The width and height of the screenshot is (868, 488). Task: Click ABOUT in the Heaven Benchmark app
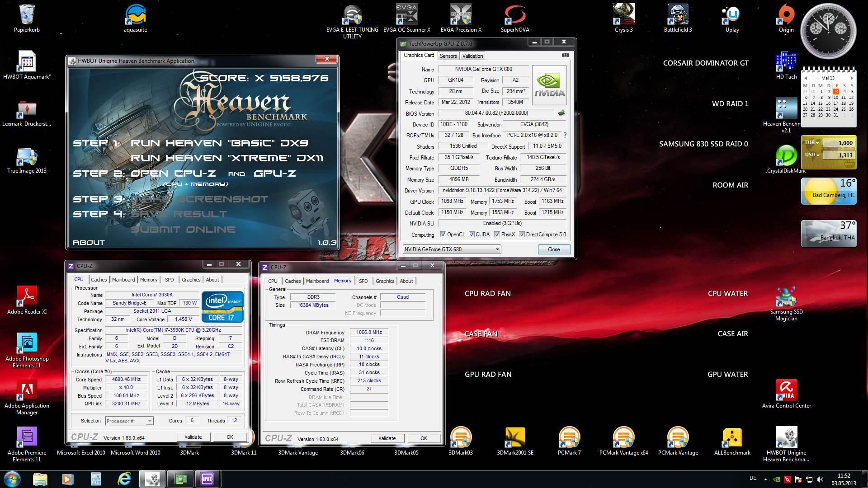[x=89, y=243]
